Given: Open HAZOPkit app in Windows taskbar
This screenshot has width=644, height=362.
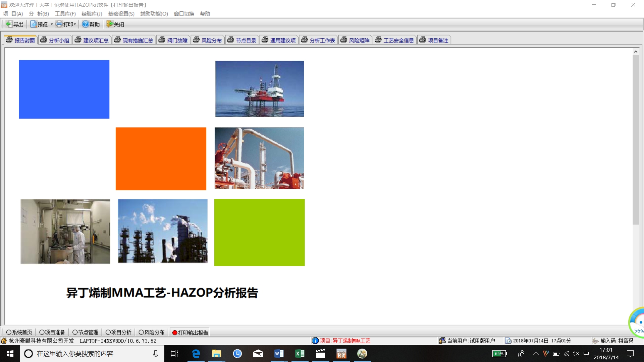Looking at the screenshot, I should (341, 354).
